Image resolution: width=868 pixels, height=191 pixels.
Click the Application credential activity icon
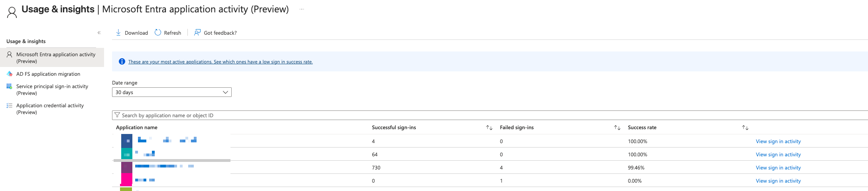click(9, 105)
